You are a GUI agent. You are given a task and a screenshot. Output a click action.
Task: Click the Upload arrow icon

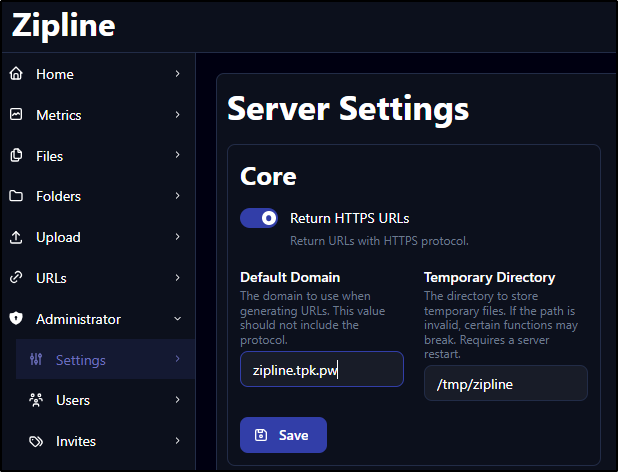click(x=16, y=237)
